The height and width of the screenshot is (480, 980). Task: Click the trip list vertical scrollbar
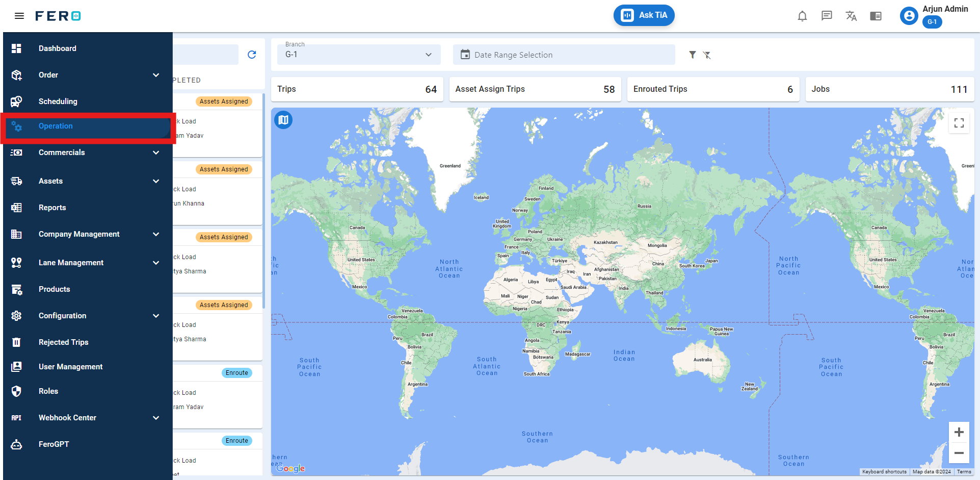(263, 201)
